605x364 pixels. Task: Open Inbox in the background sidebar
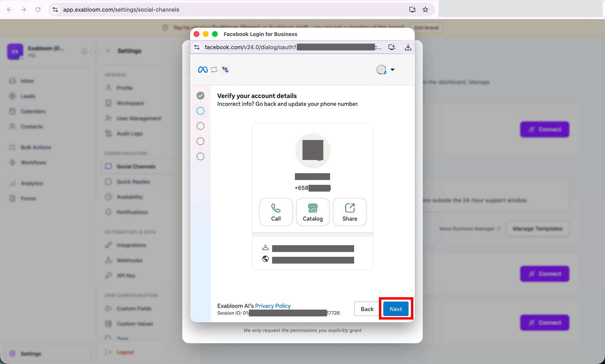click(x=27, y=81)
